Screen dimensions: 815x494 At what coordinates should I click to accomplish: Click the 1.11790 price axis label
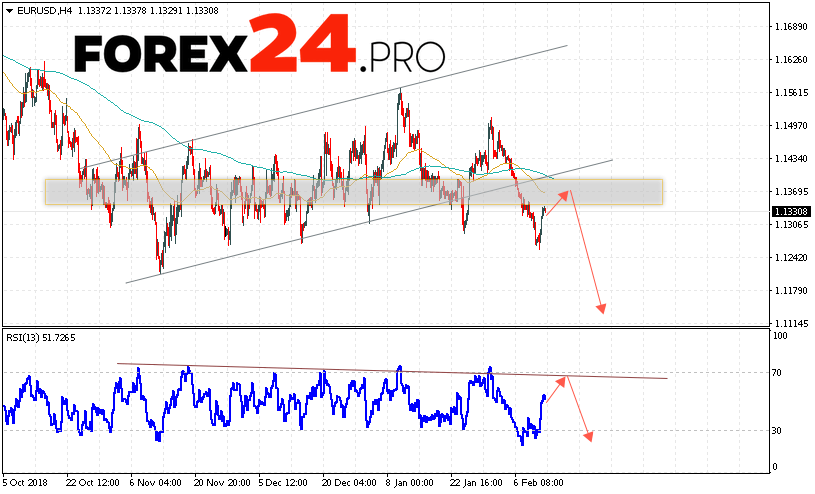click(x=791, y=291)
